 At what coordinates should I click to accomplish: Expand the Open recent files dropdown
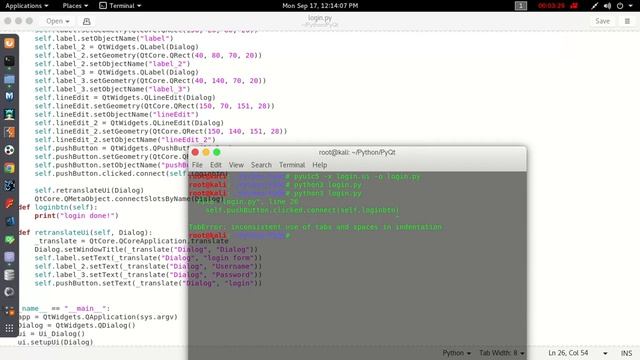pyautogui.click(x=58, y=21)
